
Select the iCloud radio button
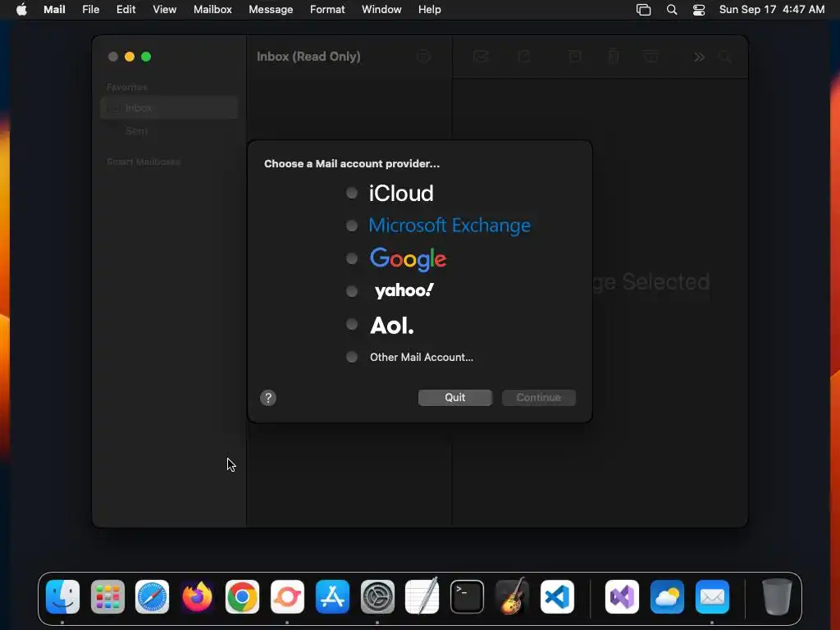[x=351, y=193]
